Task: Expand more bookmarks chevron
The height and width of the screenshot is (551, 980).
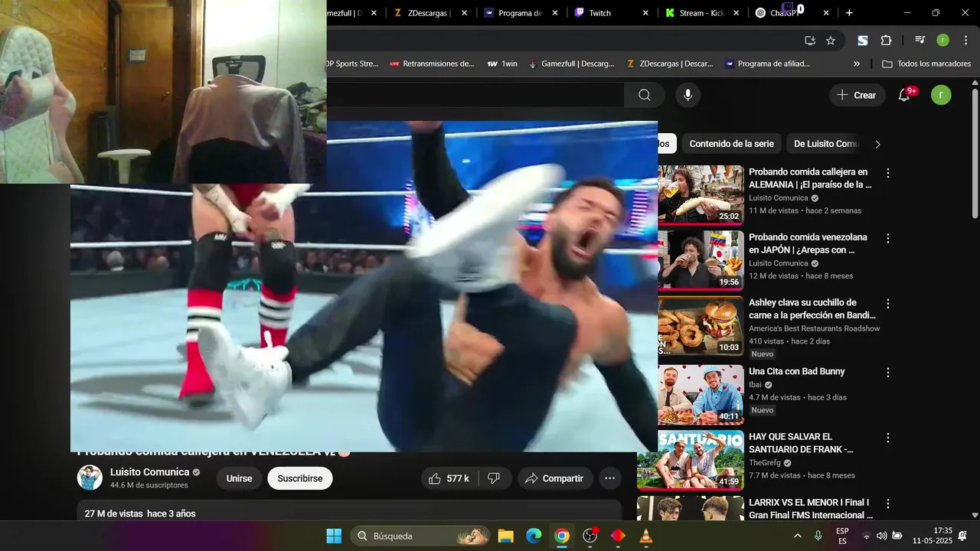Action: [857, 64]
